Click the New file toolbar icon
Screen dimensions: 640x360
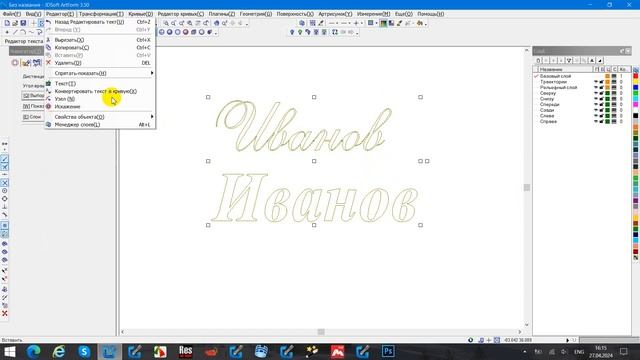click(7, 23)
